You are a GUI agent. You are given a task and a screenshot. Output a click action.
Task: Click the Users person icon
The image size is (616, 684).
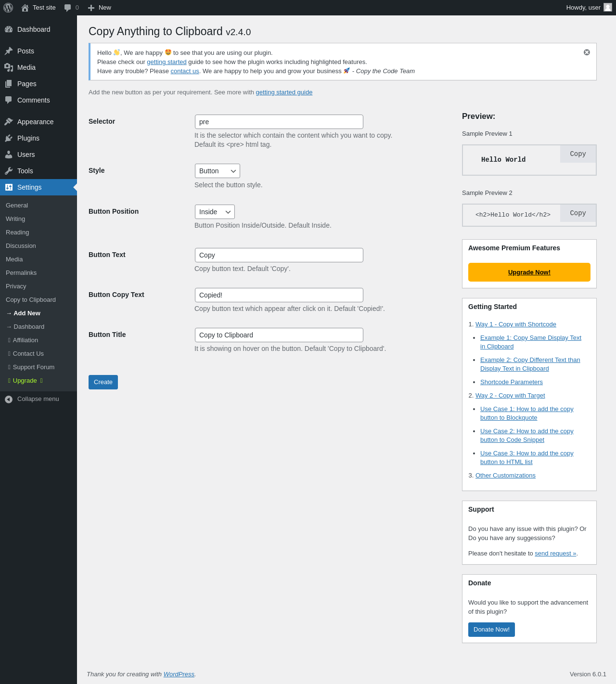[x=9, y=155]
